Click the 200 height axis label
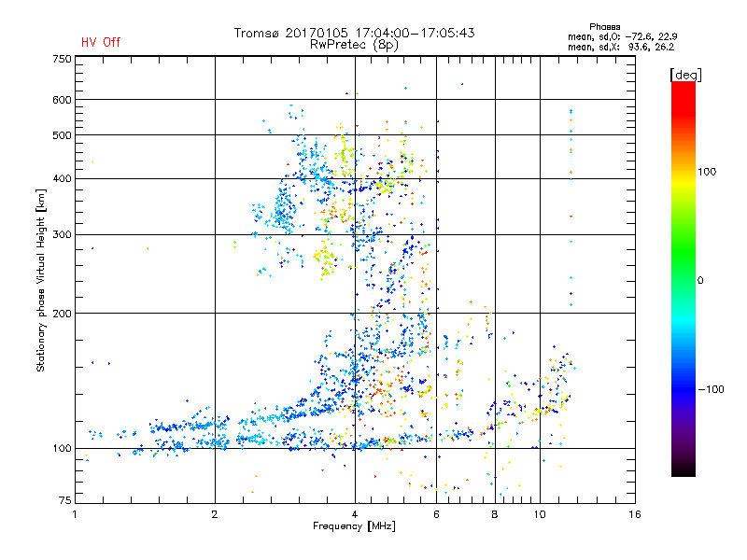Viewport: 747px width, 560px height. 62,314
